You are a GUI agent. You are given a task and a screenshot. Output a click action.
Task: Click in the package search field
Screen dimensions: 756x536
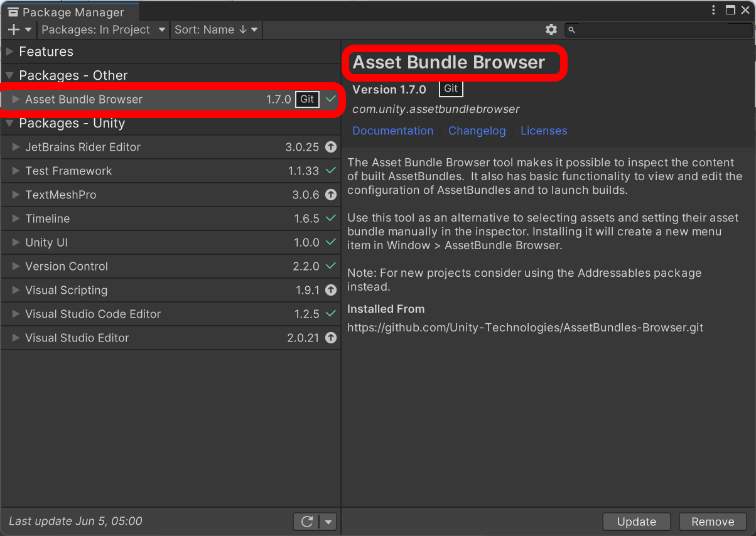(x=658, y=29)
